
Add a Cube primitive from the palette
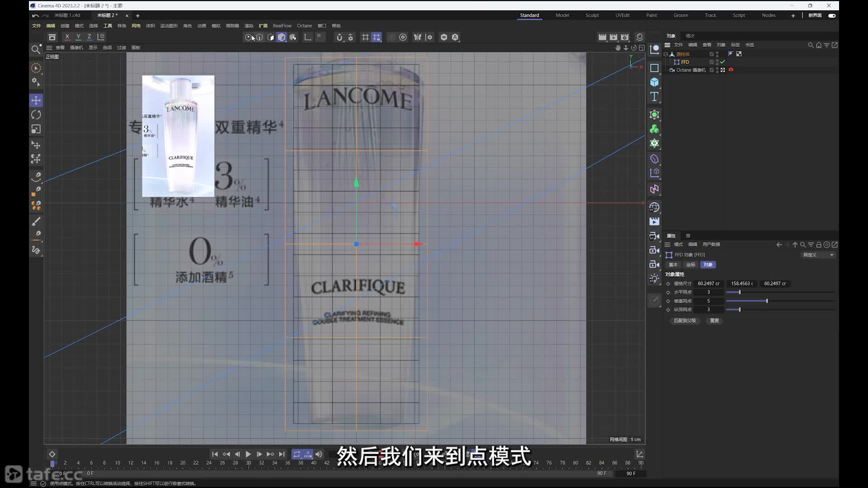pos(654,82)
